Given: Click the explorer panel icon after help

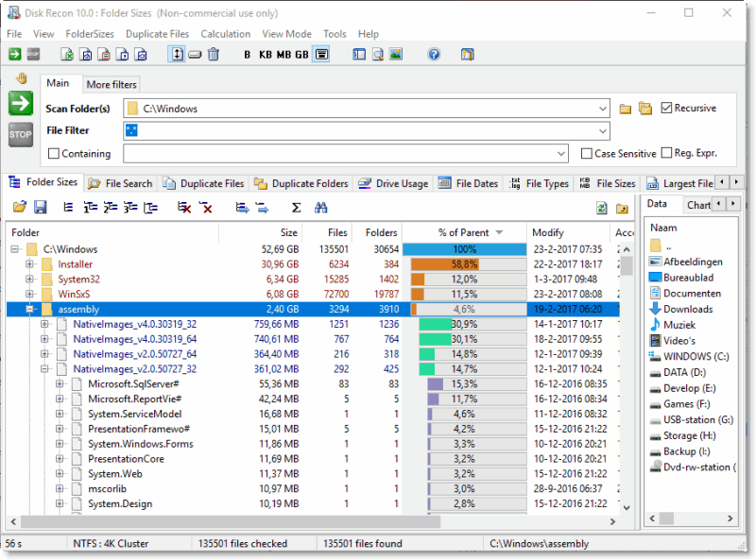Looking at the screenshot, I should 467,55.
